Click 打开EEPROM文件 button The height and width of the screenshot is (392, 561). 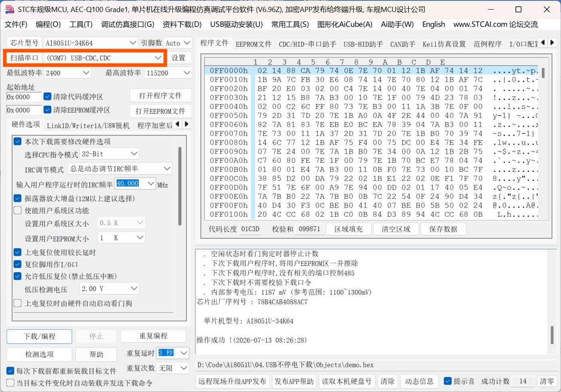pos(161,111)
